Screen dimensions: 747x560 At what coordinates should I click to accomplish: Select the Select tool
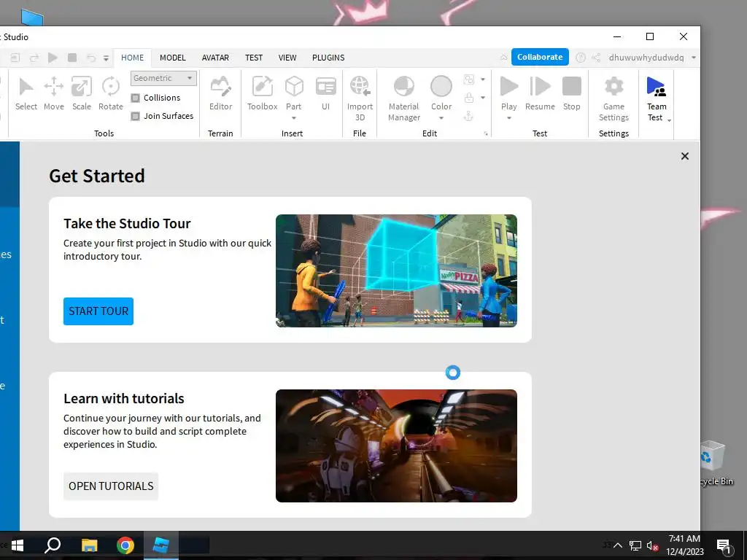pyautogui.click(x=26, y=94)
